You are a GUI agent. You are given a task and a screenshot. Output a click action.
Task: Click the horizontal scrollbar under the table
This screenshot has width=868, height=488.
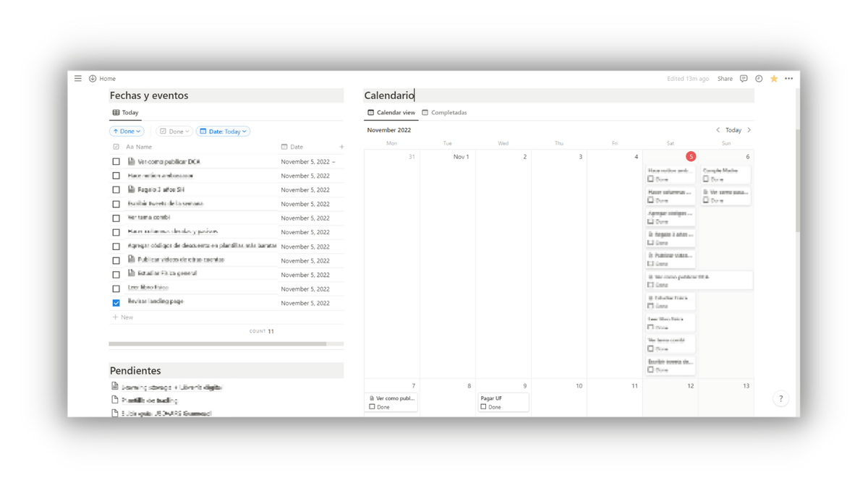click(217, 344)
